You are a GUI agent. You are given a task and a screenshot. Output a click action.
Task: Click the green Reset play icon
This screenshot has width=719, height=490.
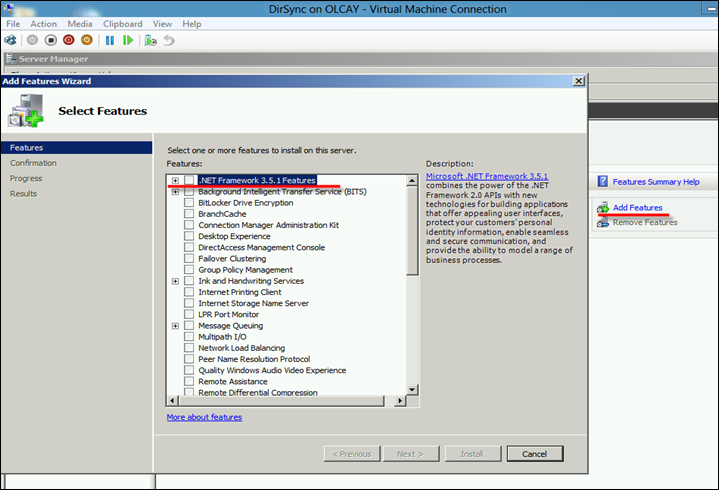click(128, 40)
